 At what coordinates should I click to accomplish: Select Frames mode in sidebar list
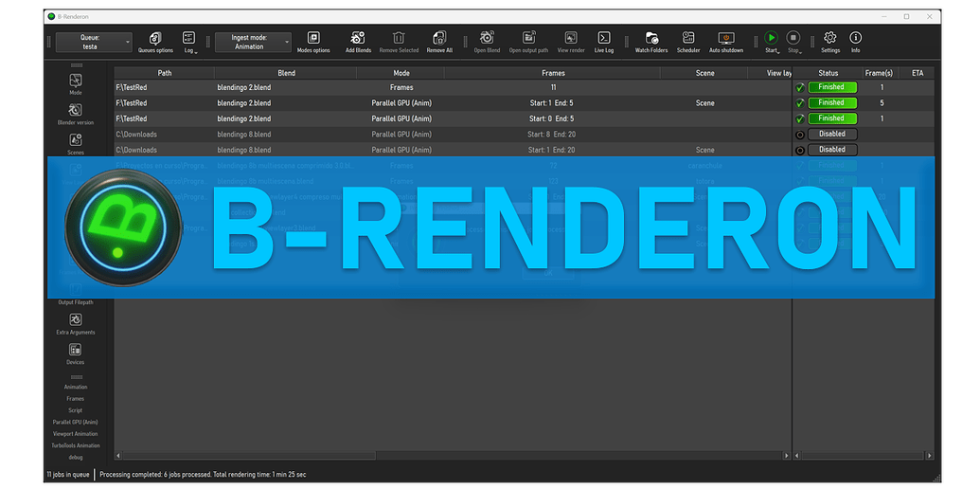[76, 399]
